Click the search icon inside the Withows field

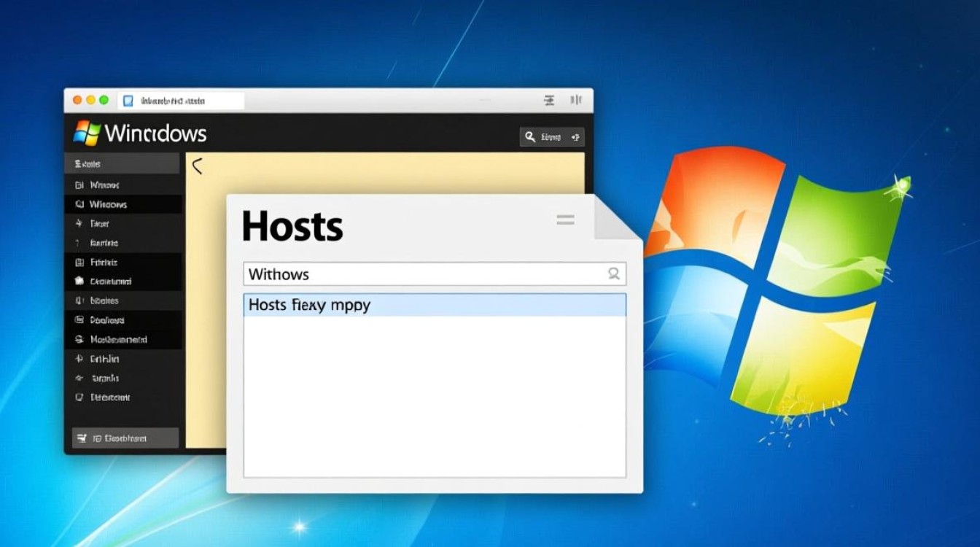click(x=614, y=273)
